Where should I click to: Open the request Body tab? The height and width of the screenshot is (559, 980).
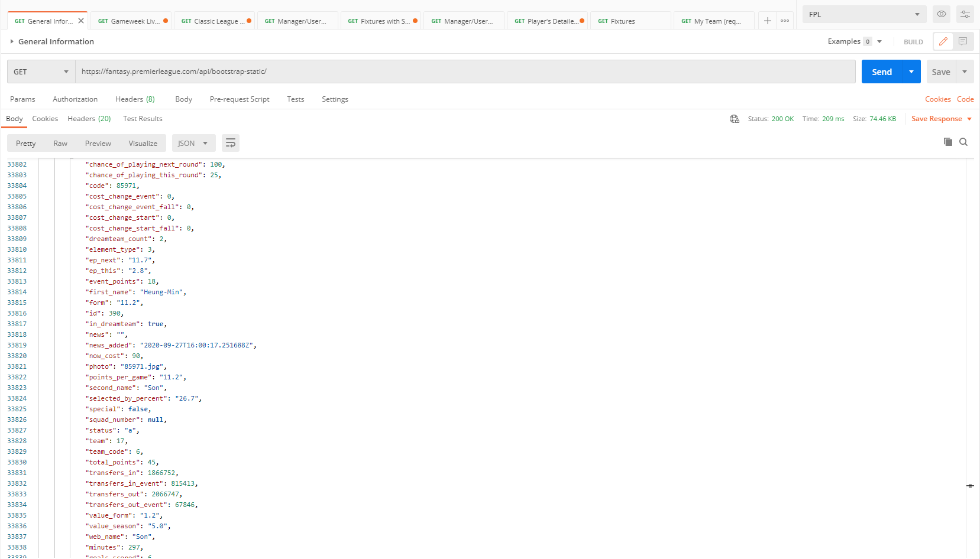(183, 99)
